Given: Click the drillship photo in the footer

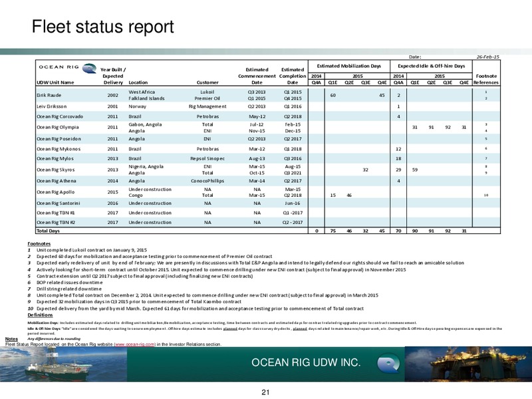Looking at the screenshot, I should 63,364.
